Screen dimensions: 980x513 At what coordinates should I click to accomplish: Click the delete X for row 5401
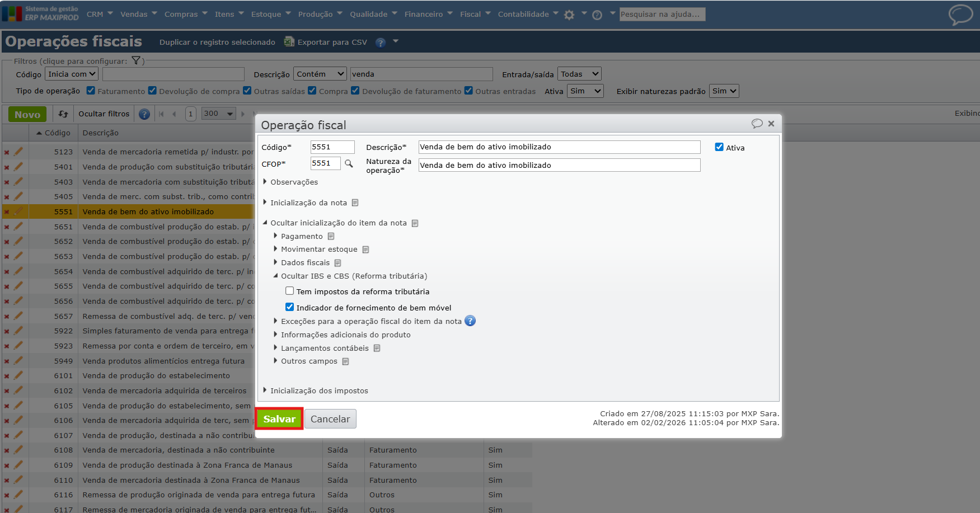(7, 167)
